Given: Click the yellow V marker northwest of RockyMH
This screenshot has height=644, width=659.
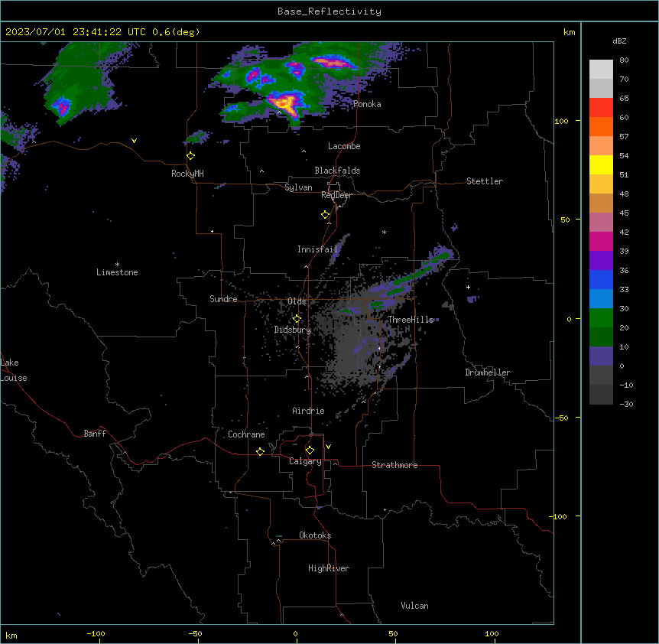Looking at the screenshot, I should click(x=134, y=141).
